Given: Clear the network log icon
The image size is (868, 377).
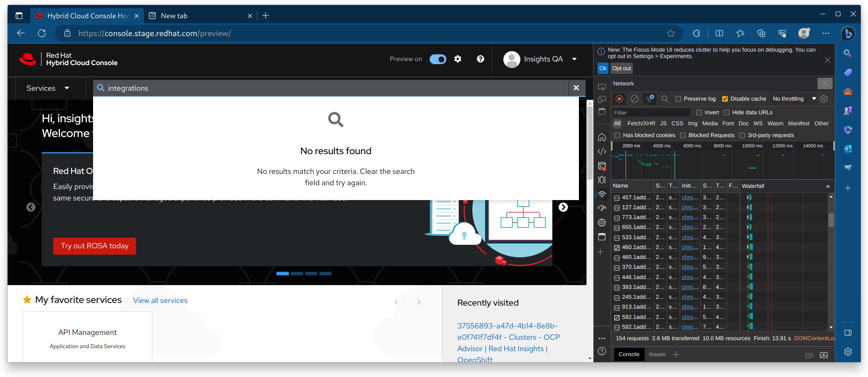Looking at the screenshot, I should point(634,99).
